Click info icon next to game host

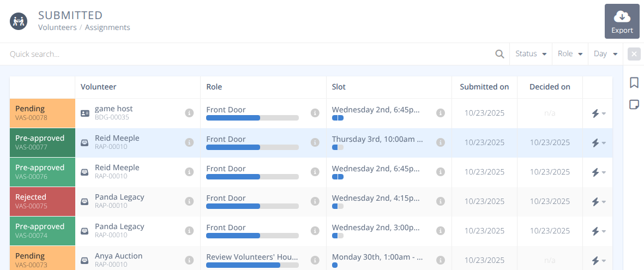[x=189, y=113]
